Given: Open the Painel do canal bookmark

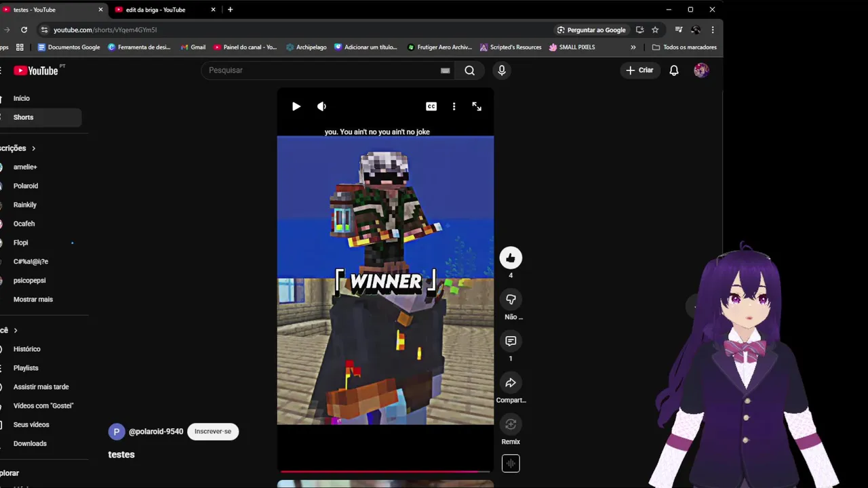Looking at the screenshot, I should click(245, 47).
